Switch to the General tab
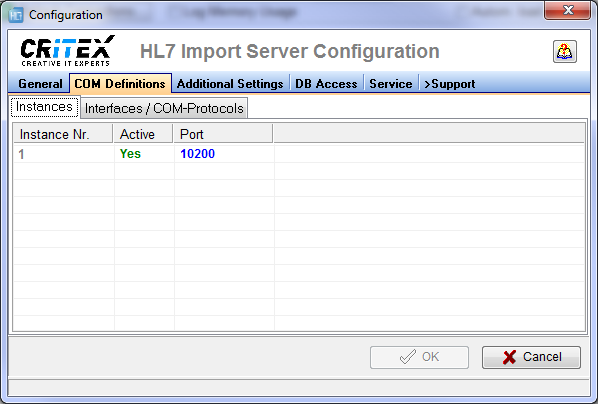 tap(40, 84)
